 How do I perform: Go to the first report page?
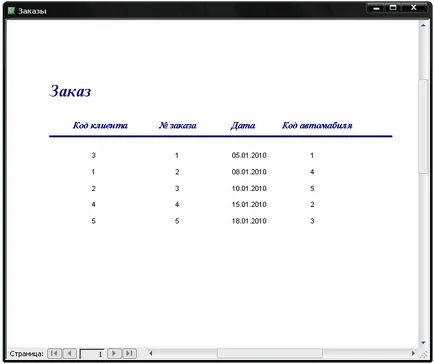(55, 353)
